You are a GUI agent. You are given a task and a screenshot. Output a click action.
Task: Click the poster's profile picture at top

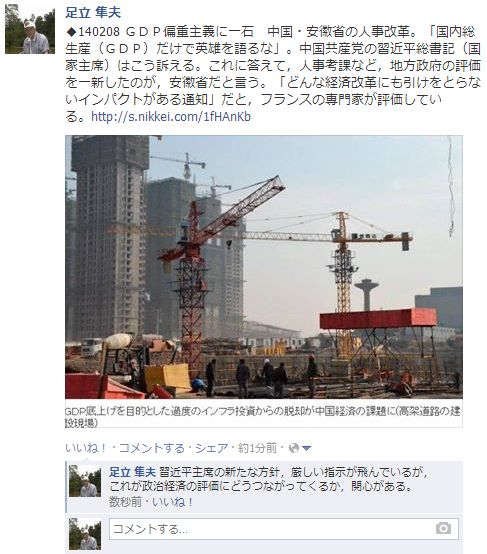click(30, 29)
